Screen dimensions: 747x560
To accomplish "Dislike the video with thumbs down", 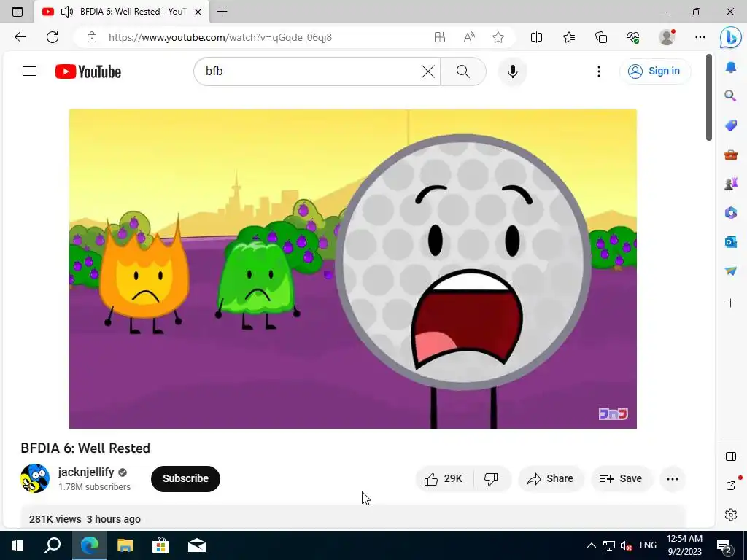I will click(x=491, y=478).
